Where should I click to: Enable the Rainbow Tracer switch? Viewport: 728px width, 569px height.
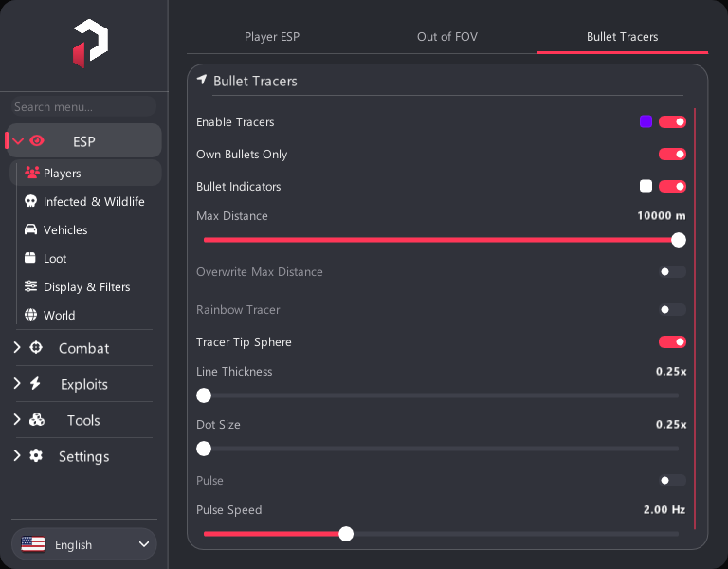(x=672, y=310)
